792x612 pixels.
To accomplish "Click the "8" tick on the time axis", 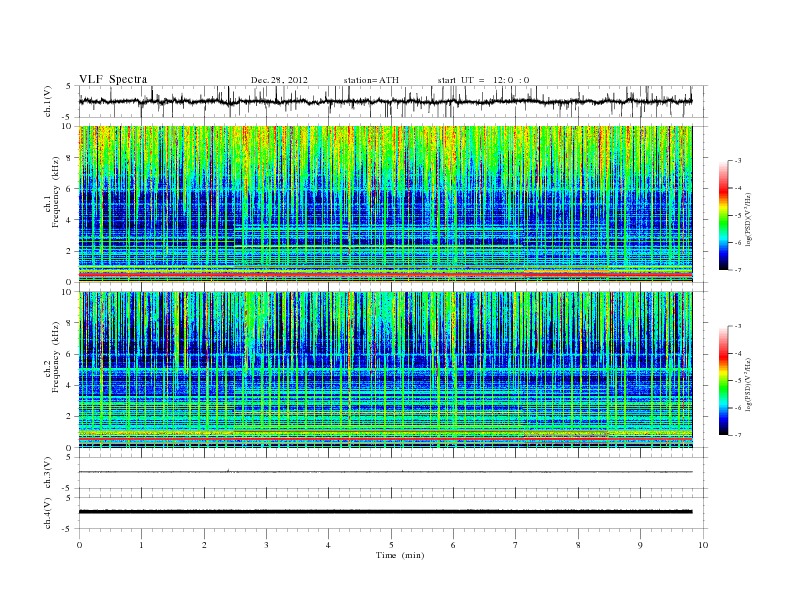I will [578, 545].
